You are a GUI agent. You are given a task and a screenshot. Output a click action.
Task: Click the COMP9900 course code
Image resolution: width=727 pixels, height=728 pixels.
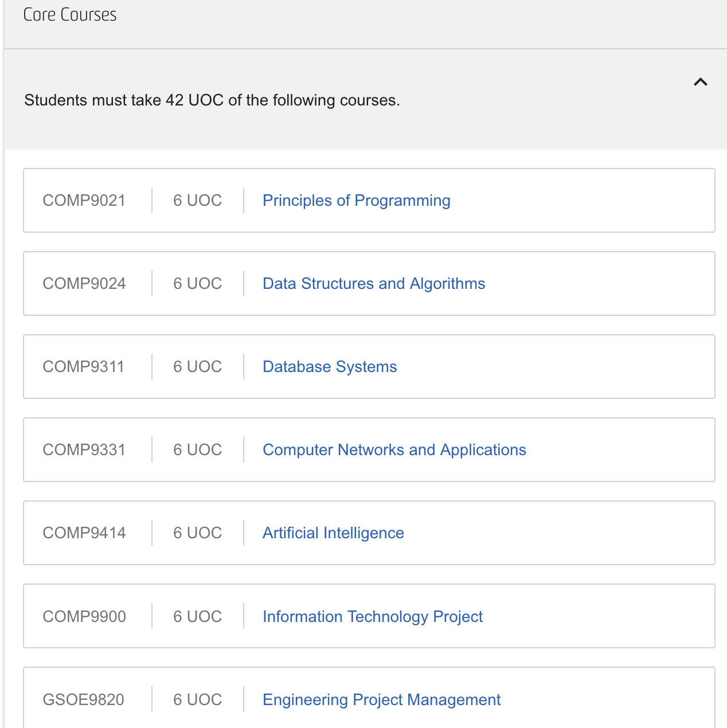(84, 617)
